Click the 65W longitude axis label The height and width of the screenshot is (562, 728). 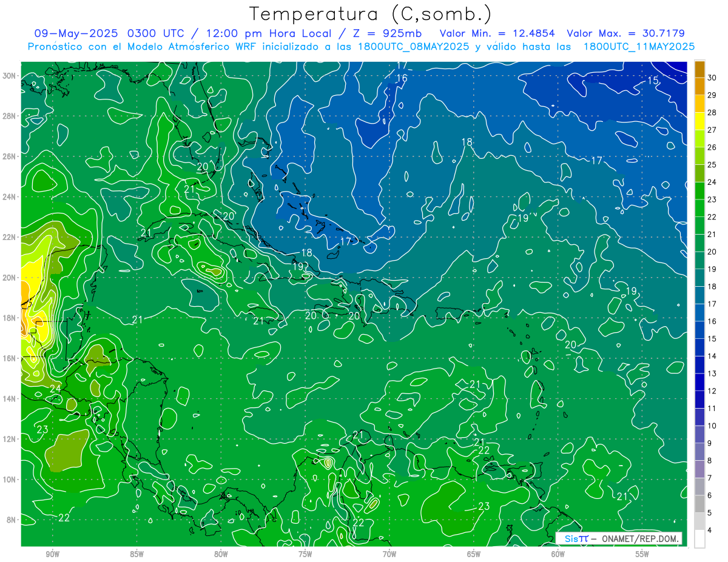(x=474, y=554)
